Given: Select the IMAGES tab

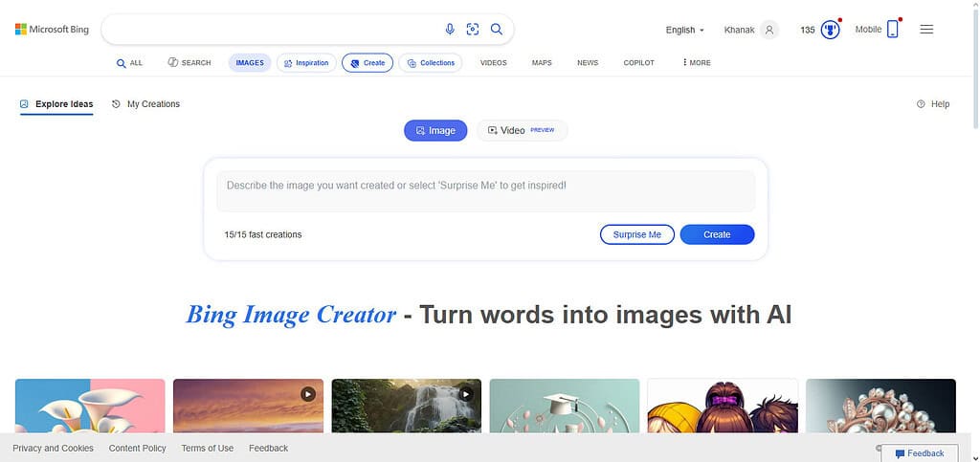Looking at the screenshot, I should pyautogui.click(x=250, y=62).
